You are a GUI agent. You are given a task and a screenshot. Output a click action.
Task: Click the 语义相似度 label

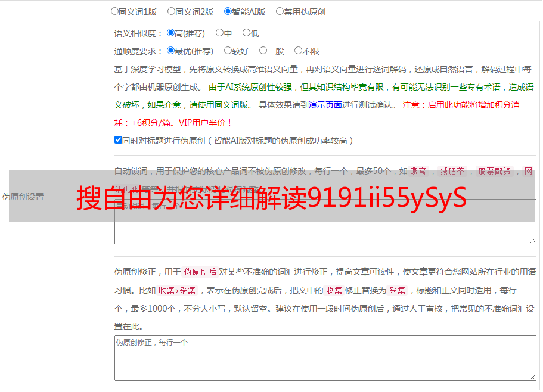[138, 33]
